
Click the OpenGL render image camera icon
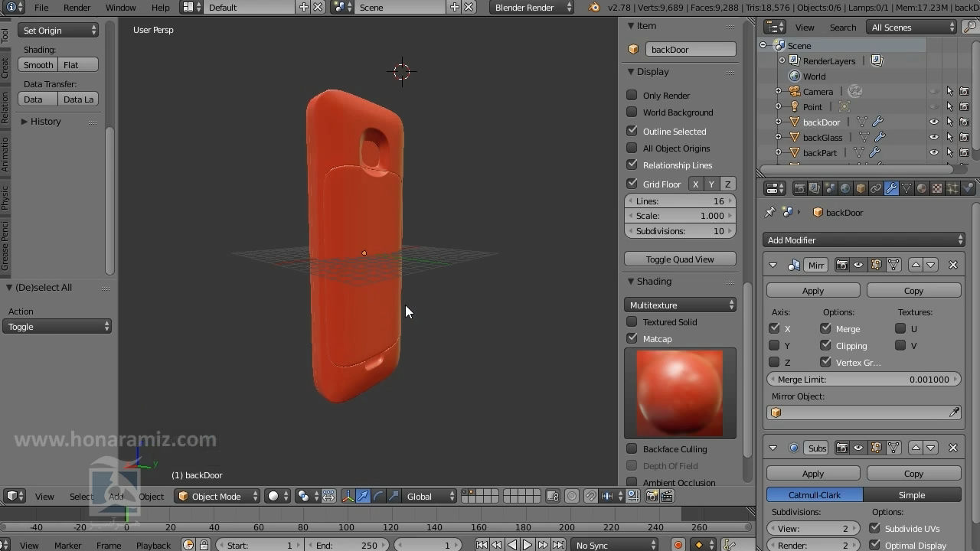point(652,496)
